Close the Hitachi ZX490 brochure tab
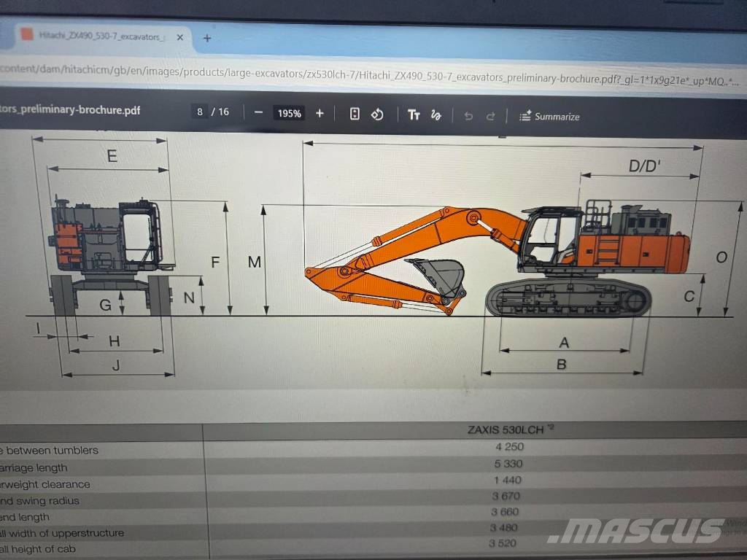 (180, 37)
